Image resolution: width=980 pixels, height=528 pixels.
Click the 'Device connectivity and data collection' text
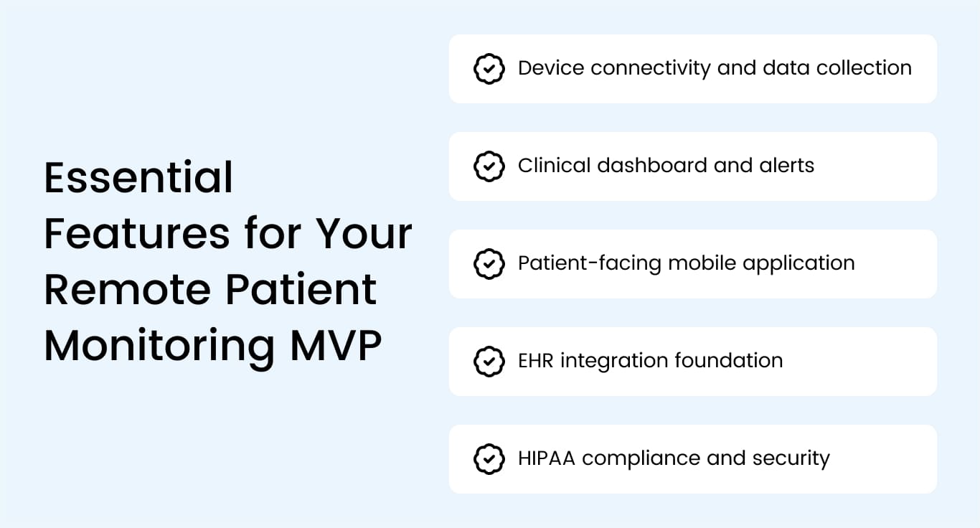click(x=715, y=68)
